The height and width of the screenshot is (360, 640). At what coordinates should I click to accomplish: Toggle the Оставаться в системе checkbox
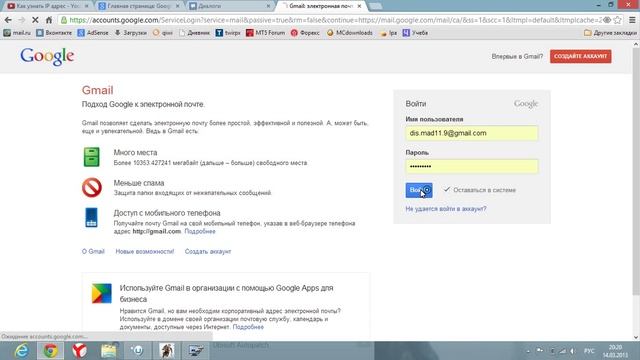click(x=447, y=190)
